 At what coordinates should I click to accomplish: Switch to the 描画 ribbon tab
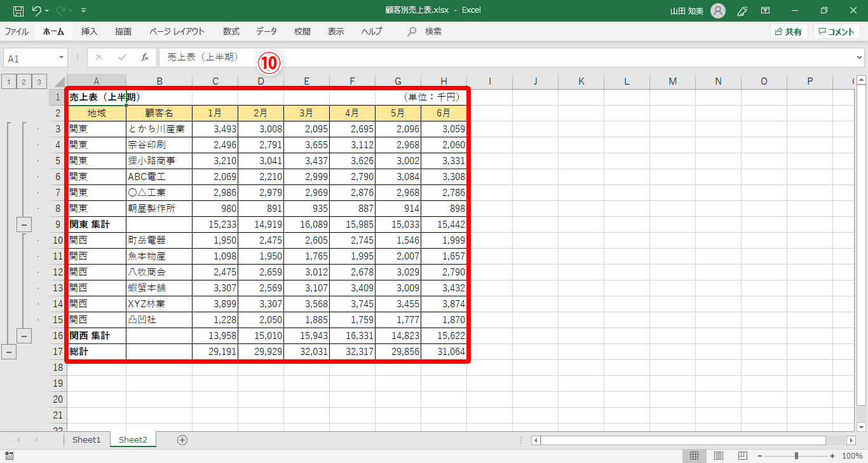[123, 31]
